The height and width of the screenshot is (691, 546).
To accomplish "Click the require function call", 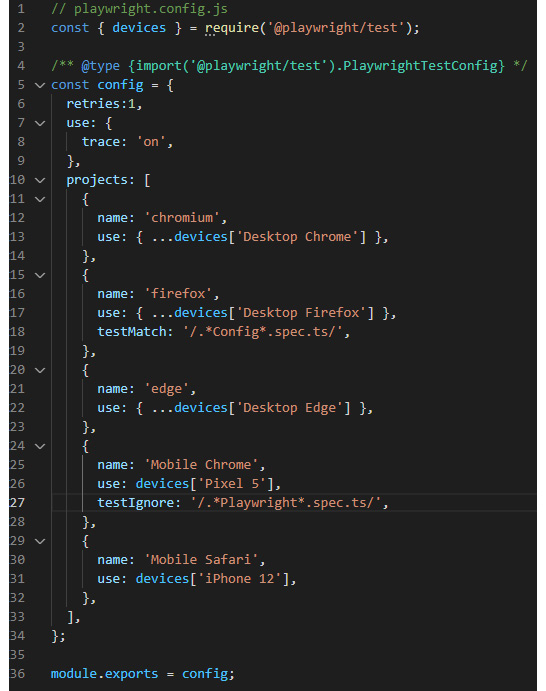I will coord(232,28).
